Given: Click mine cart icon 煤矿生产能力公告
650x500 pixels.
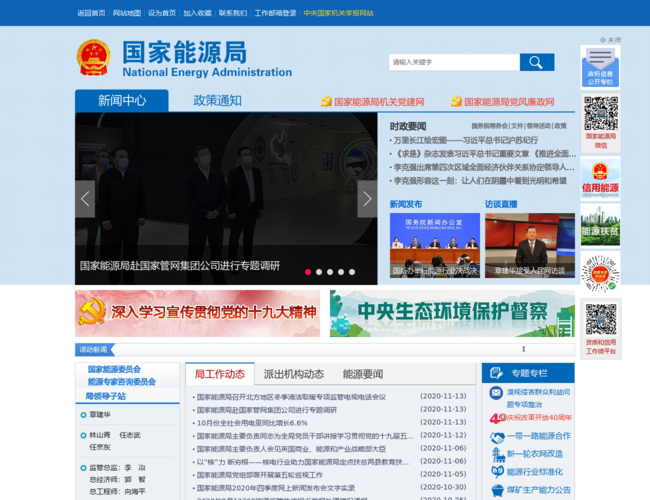Looking at the screenshot, I should (x=497, y=490).
